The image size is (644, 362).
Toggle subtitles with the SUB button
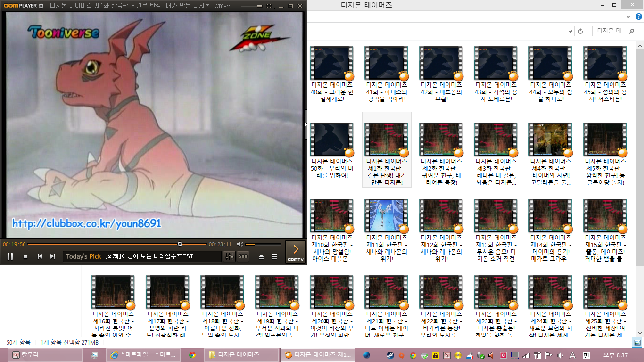coord(243,256)
